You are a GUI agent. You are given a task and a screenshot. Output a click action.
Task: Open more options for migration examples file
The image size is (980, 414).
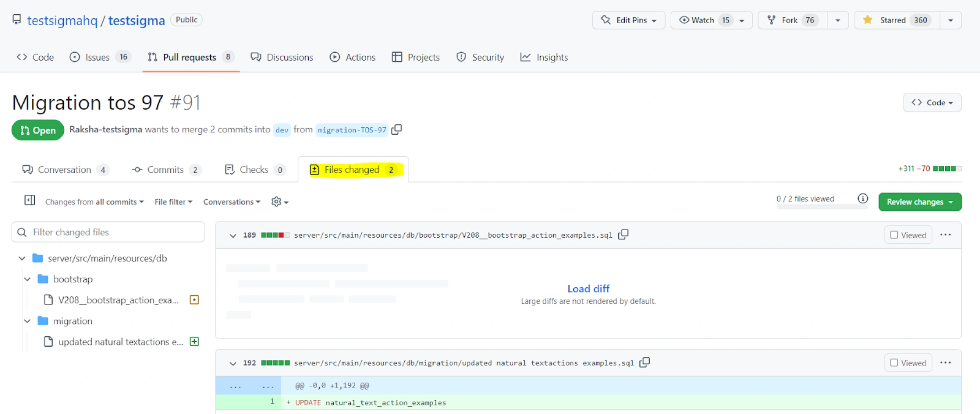pyautogui.click(x=945, y=363)
